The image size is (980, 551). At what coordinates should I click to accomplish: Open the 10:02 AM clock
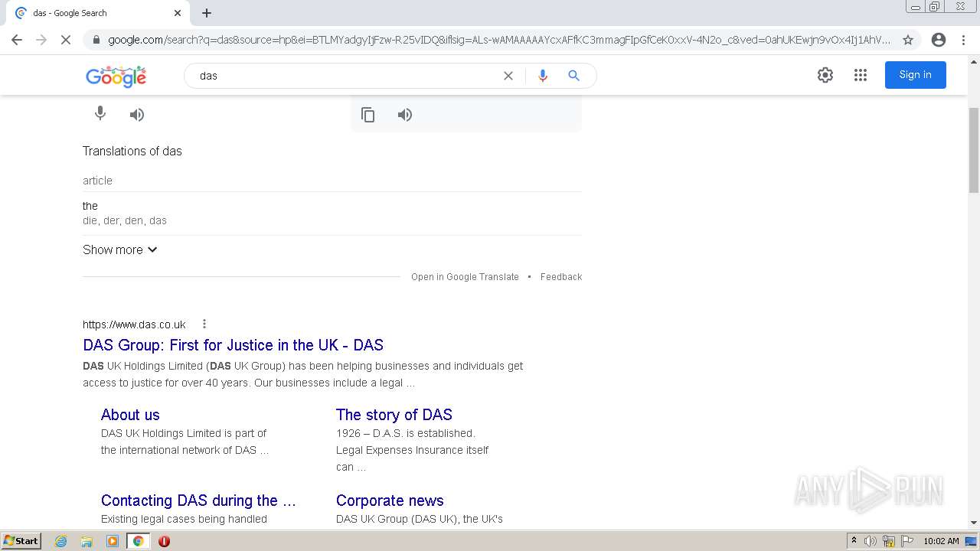[x=941, y=541]
